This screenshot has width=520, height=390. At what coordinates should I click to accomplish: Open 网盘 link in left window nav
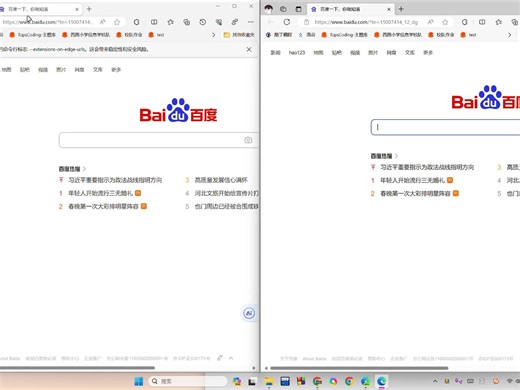click(x=79, y=70)
